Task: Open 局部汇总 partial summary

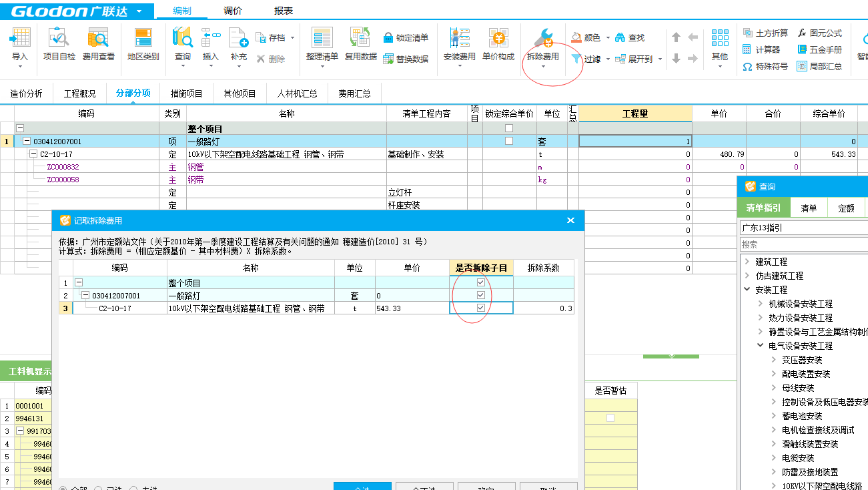Action: pyautogui.click(x=820, y=66)
